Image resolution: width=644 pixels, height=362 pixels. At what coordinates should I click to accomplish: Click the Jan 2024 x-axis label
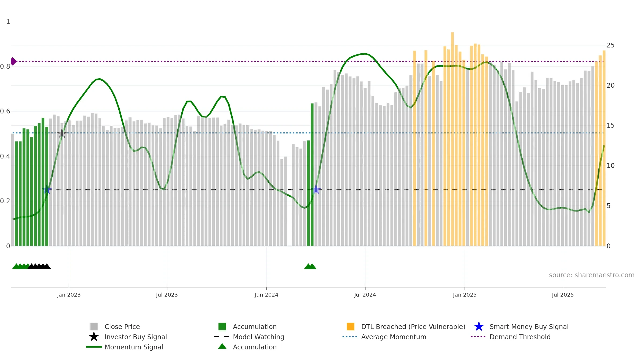click(x=266, y=295)
